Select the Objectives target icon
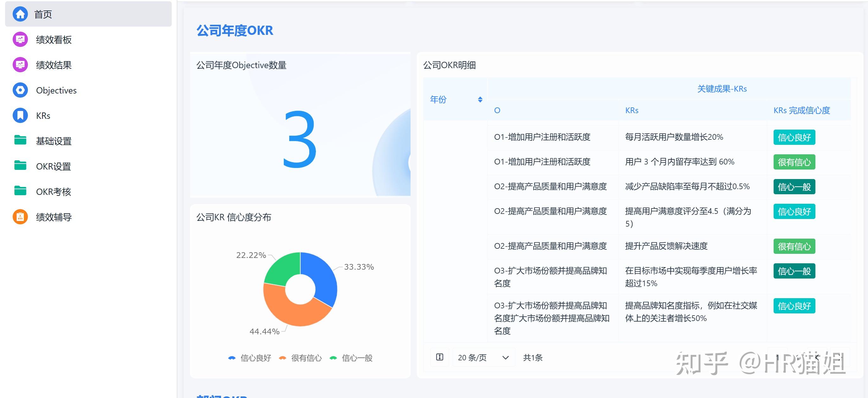Screen dimensions: 868x398 pyautogui.click(x=20, y=90)
